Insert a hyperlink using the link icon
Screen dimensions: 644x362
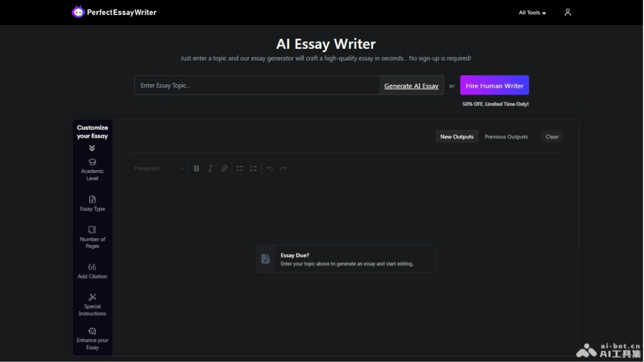224,168
